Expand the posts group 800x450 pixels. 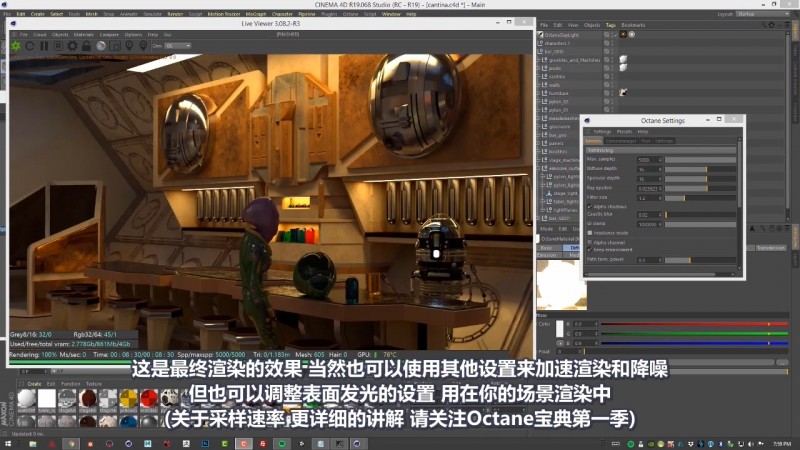[x=538, y=68]
